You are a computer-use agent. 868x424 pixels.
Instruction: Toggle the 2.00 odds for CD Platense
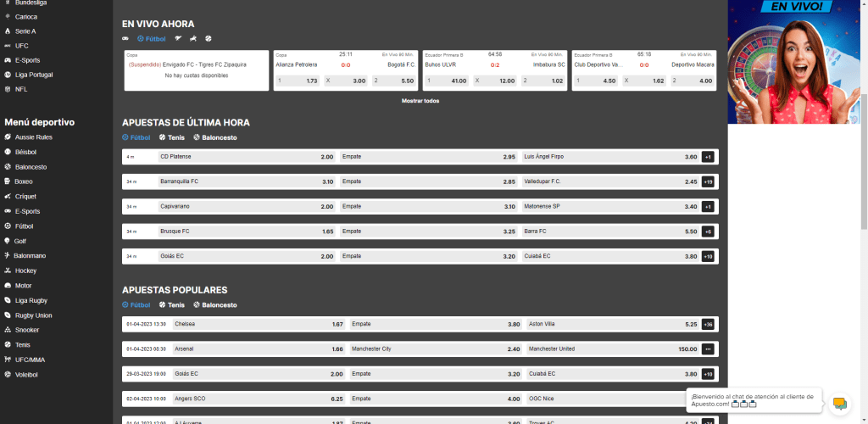[x=248, y=157]
